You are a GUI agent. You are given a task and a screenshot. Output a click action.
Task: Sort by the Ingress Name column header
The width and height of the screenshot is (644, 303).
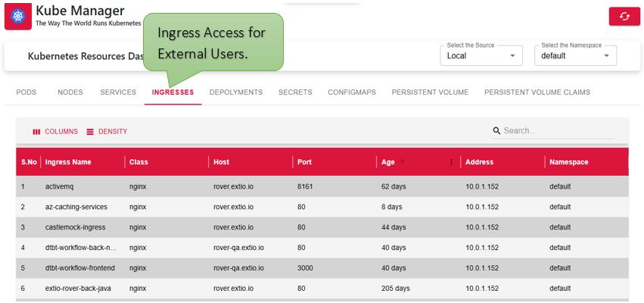(x=68, y=162)
